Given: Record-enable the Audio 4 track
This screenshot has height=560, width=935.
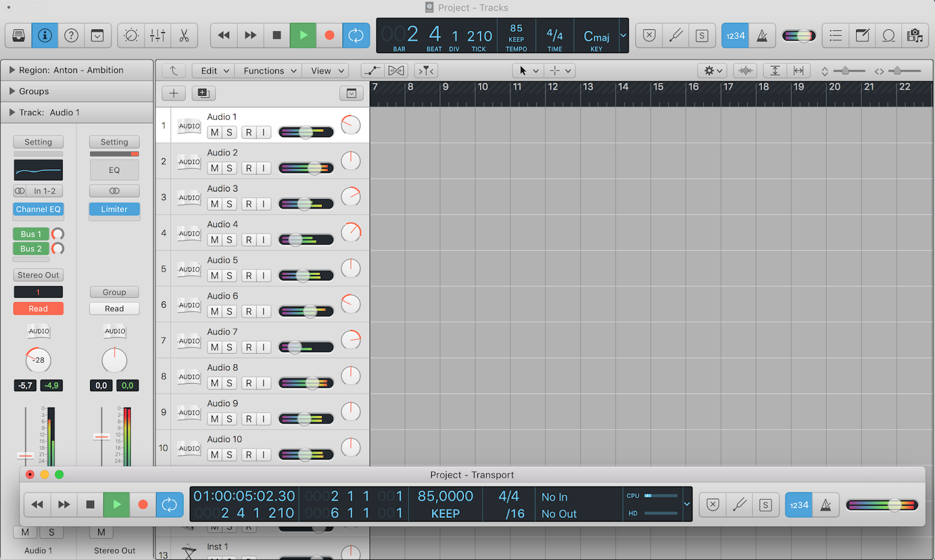Looking at the screenshot, I should pos(249,239).
